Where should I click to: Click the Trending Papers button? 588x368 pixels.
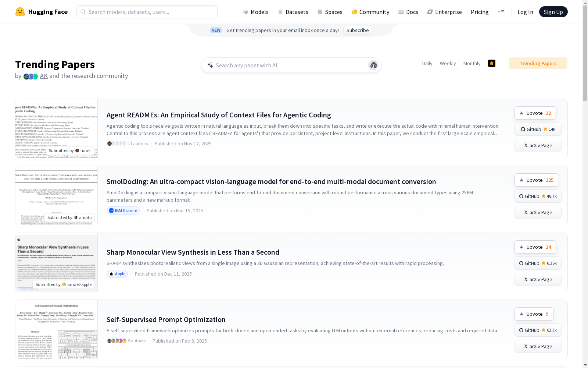(x=538, y=63)
